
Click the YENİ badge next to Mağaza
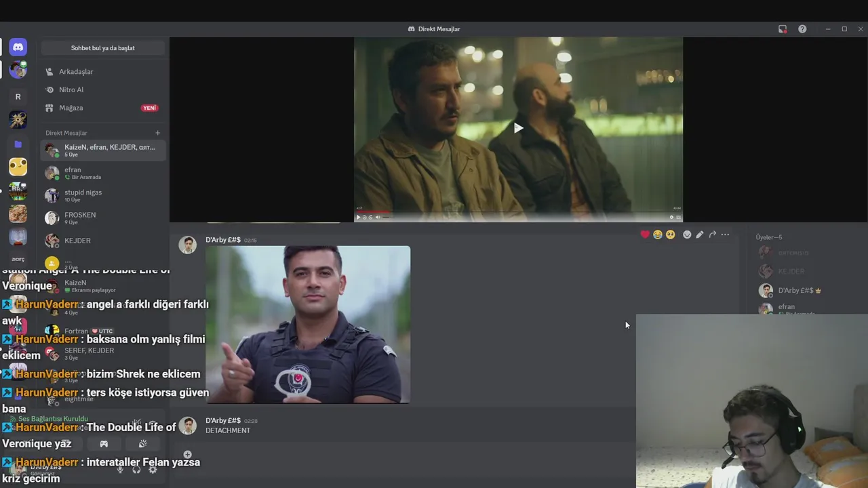pyautogui.click(x=150, y=108)
